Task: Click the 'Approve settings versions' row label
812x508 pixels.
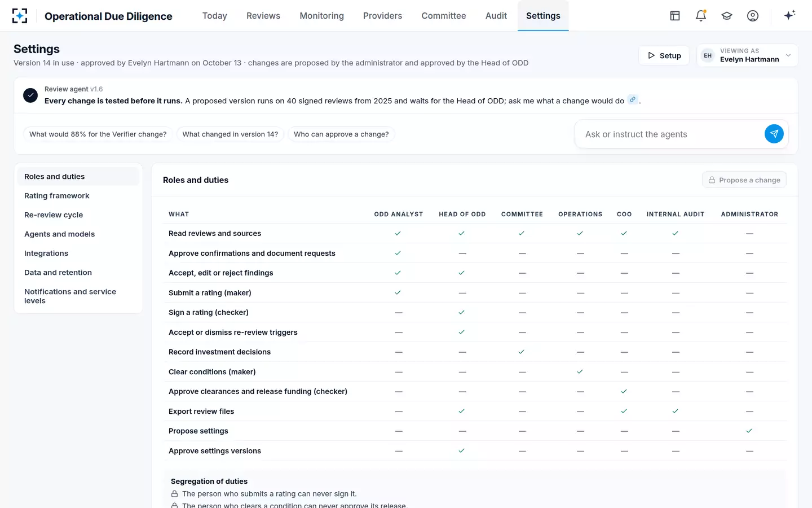Action: [215, 451]
